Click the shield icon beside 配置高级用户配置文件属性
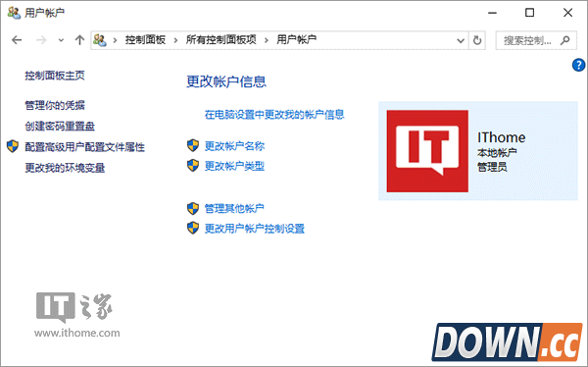The width and height of the screenshot is (588, 367). [x=13, y=146]
